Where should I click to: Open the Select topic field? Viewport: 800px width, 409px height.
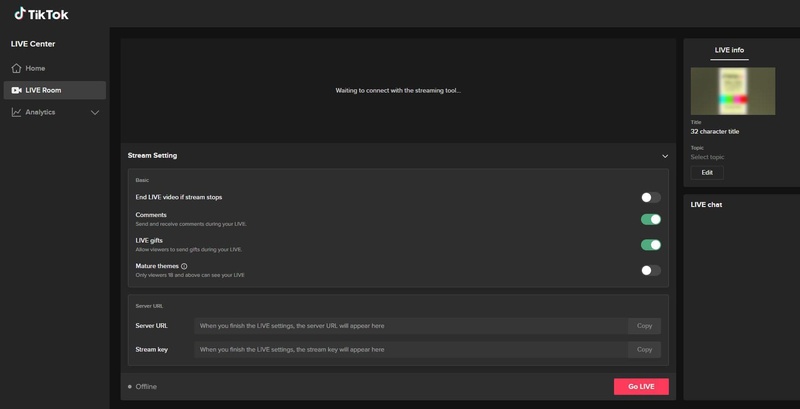click(x=708, y=157)
